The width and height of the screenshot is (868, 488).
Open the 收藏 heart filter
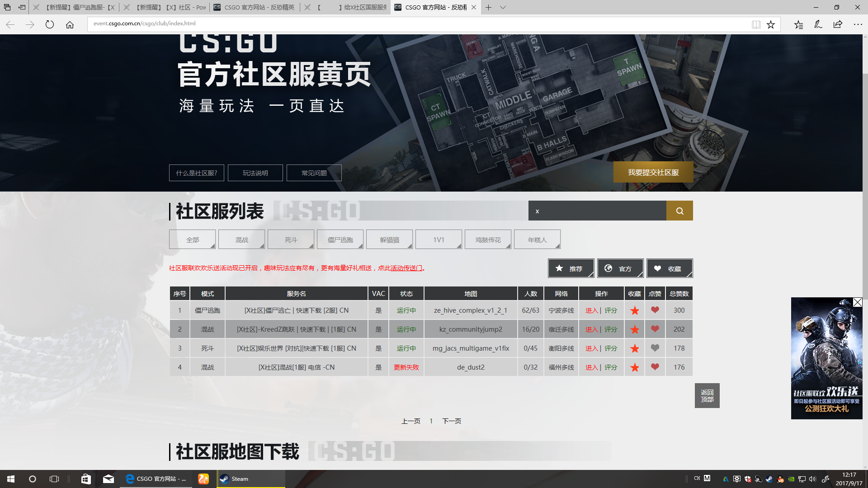pos(670,268)
